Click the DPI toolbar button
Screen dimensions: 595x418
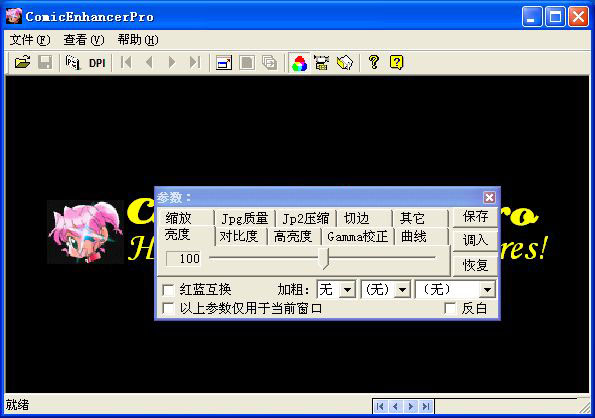(x=97, y=63)
